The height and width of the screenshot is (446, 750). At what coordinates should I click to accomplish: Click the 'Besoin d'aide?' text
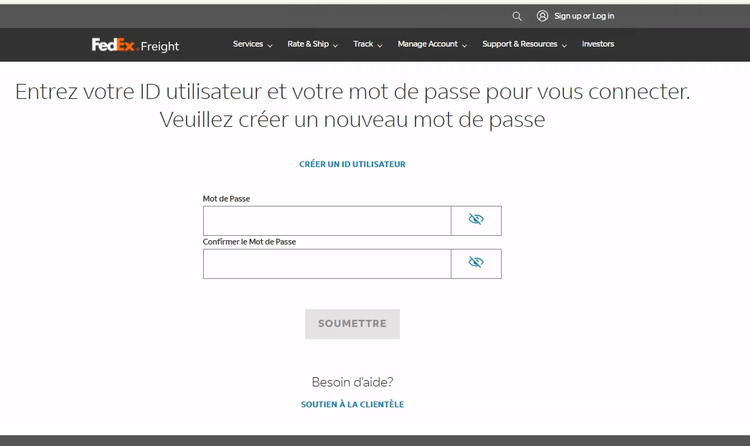point(353,382)
